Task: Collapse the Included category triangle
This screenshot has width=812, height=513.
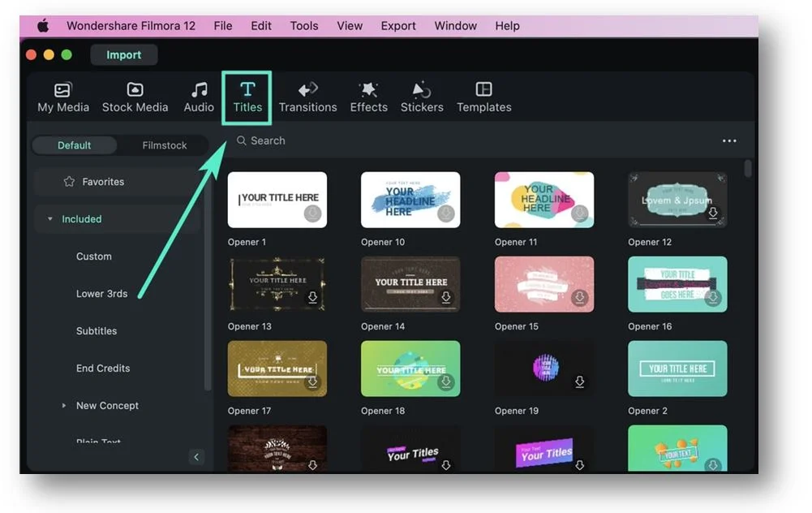Action: point(49,218)
